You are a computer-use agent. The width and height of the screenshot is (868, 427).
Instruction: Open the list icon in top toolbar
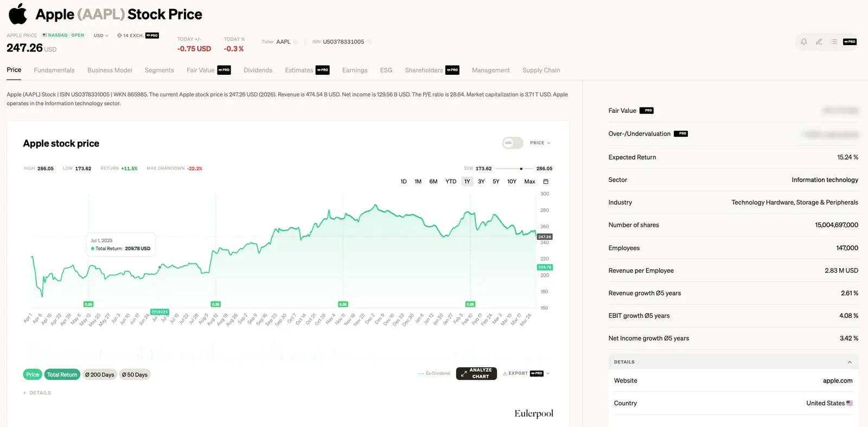coord(834,42)
